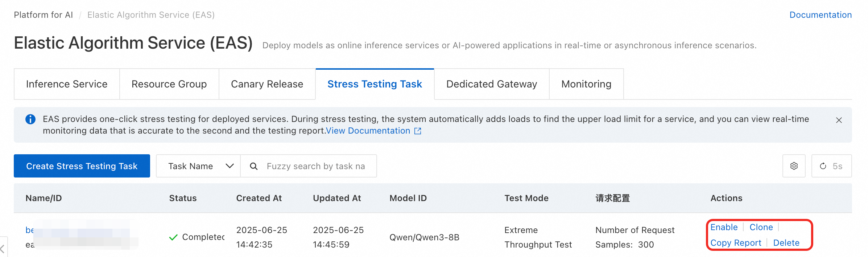
Task: Click the search magnifier icon
Action: [x=254, y=166]
